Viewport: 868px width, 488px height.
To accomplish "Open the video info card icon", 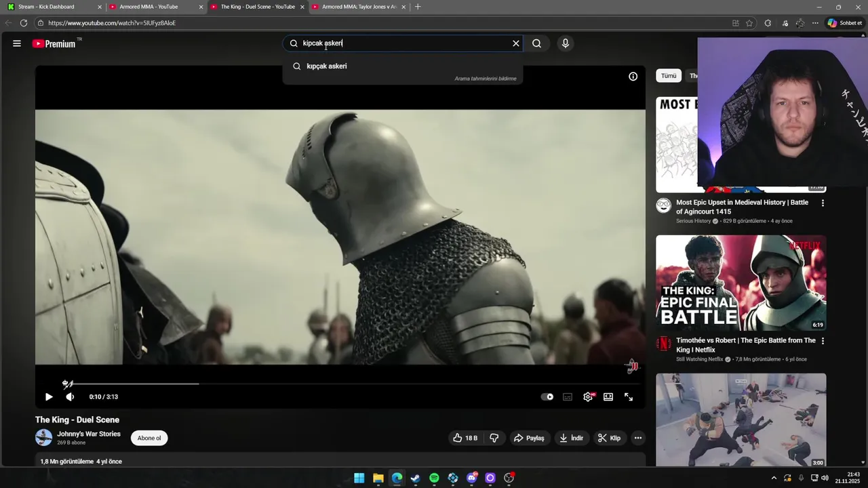I will click(x=633, y=77).
